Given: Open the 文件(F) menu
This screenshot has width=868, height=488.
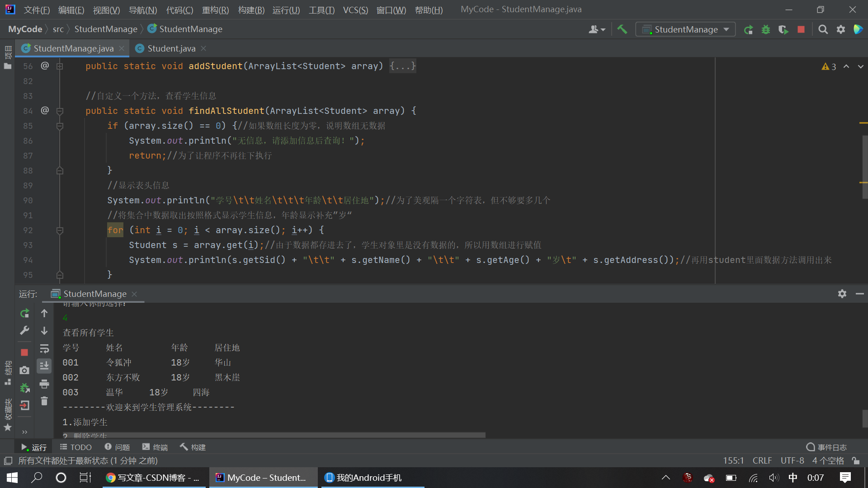Looking at the screenshot, I should 37,10.
